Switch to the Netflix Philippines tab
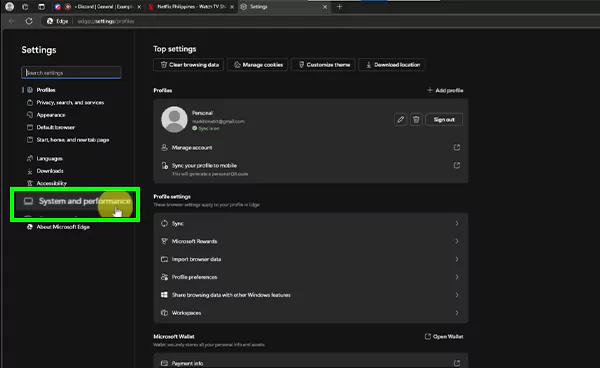 coord(191,7)
